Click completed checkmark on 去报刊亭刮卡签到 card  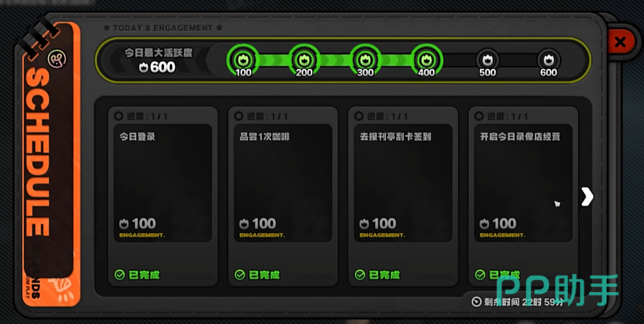360,274
